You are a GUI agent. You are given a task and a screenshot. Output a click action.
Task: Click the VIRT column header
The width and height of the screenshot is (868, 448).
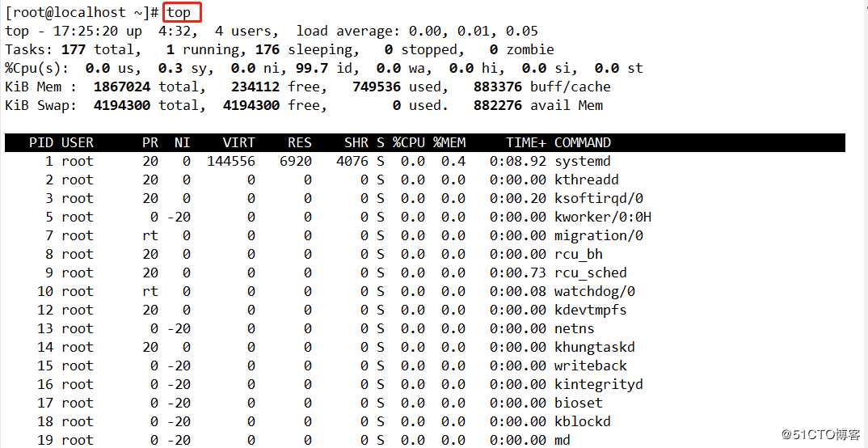(x=239, y=142)
